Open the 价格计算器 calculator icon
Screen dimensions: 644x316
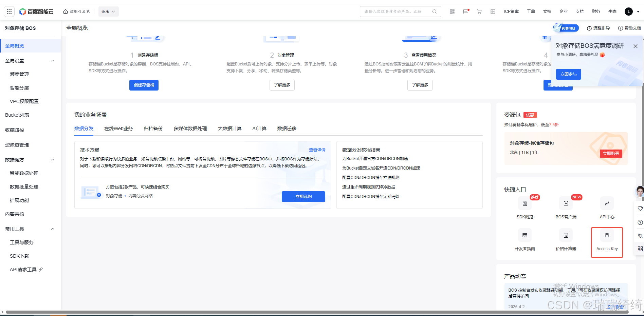566,235
